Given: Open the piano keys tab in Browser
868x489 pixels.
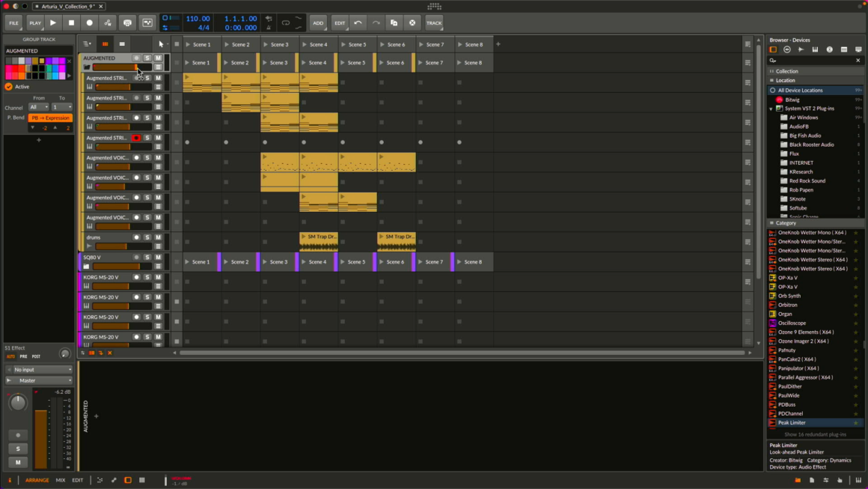Looking at the screenshot, I should coord(815,49).
